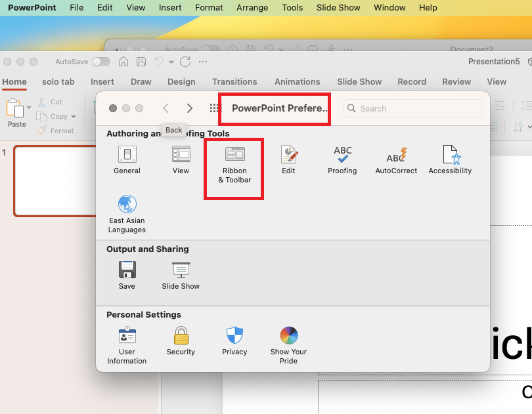Click the Preferences Search field
The width and height of the screenshot is (532, 414).
412,108
